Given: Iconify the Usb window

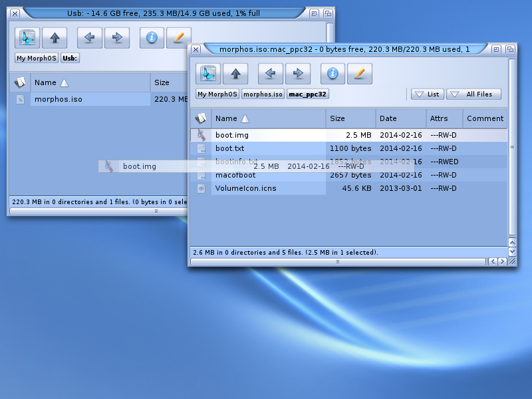Looking at the screenshot, I should (x=314, y=13).
